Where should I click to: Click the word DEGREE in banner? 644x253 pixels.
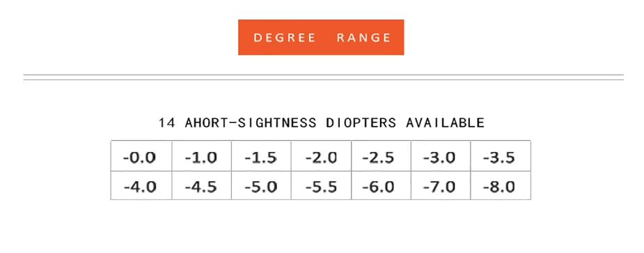coord(285,38)
